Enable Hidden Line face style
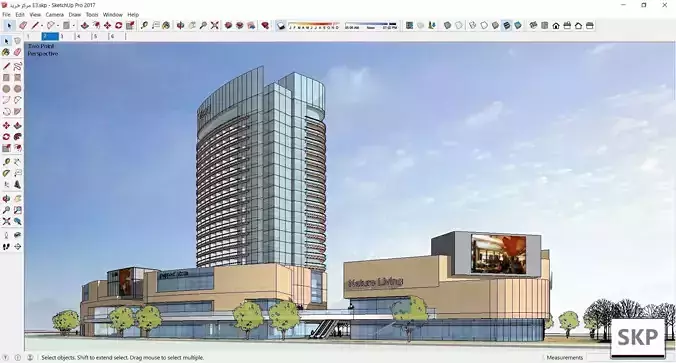 484,26
